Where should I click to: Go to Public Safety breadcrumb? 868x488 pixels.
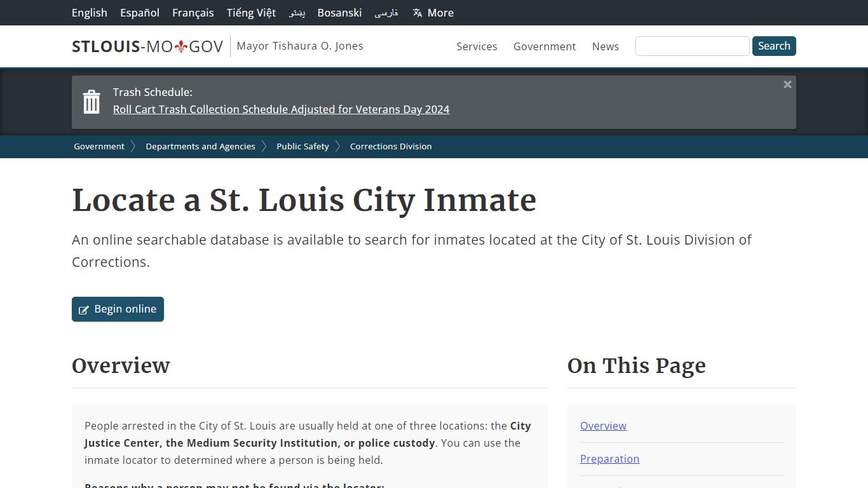coord(302,146)
